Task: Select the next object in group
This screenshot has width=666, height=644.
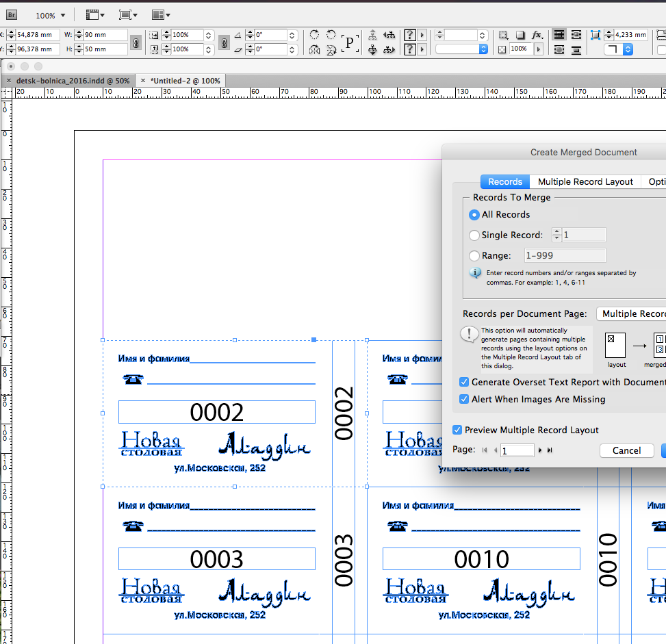Action: tap(389, 50)
